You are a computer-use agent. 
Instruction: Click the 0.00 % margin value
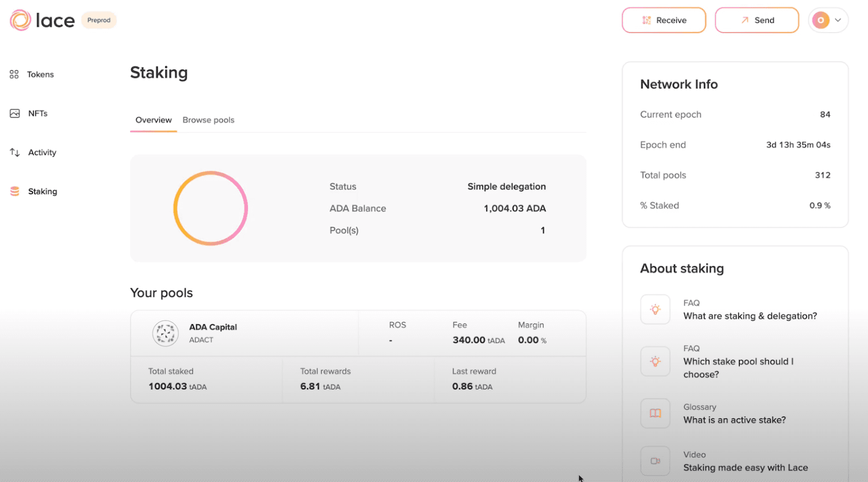click(532, 340)
